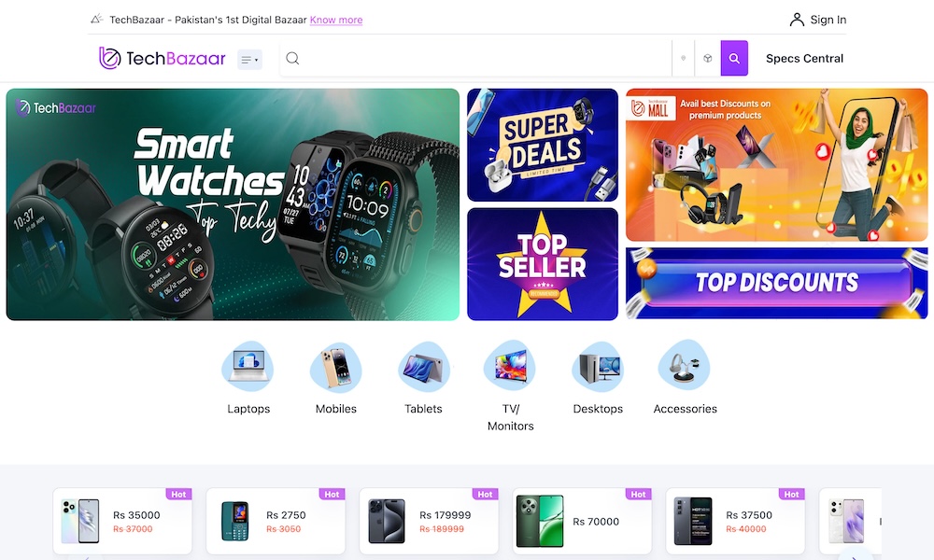Open the Mobiles category
This screenshot has width=934, height=560.
click(x=336, y=378)
